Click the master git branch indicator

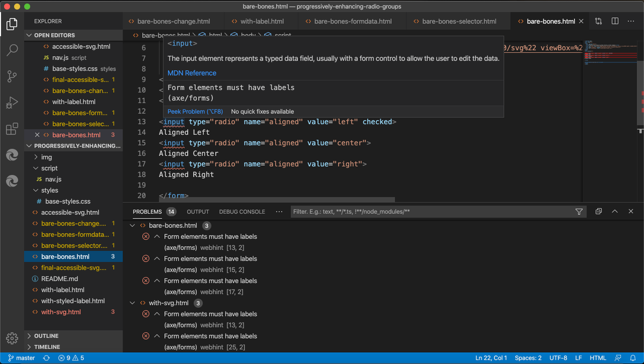click(x=21, y=358)
